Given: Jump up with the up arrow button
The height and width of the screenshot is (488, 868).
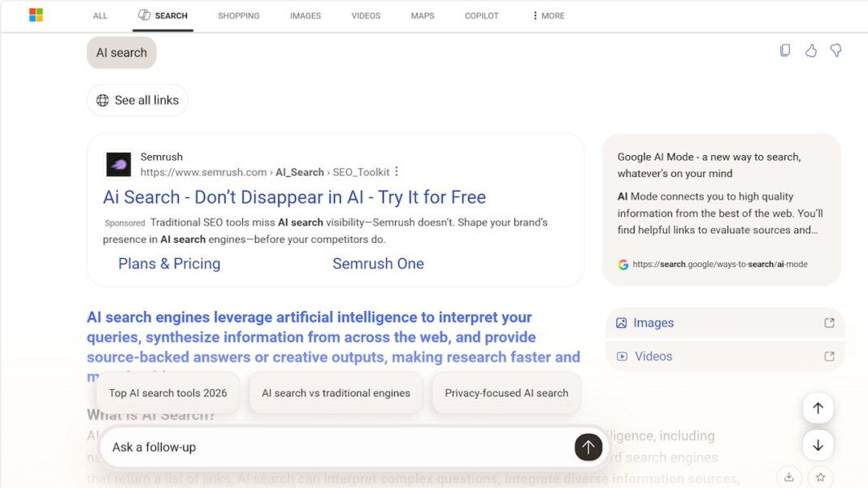Looking at the screenshot, I should pyautogui.click(x=818, y=408).
